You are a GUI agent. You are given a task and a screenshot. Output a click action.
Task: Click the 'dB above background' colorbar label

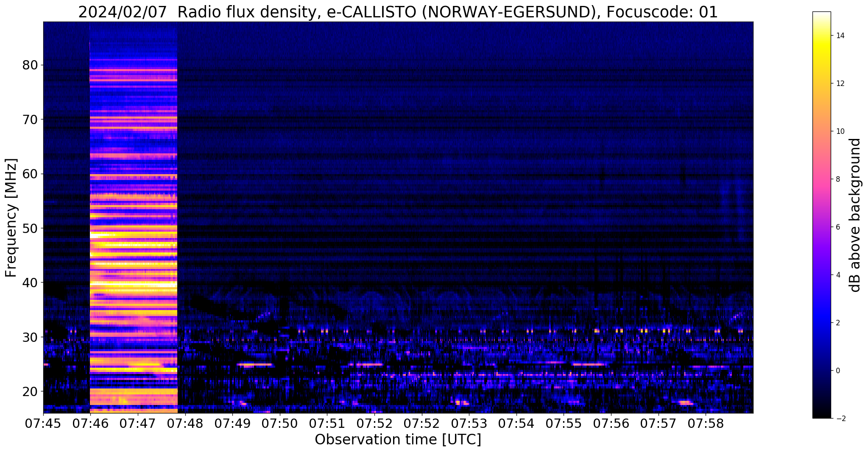point(854,215)
